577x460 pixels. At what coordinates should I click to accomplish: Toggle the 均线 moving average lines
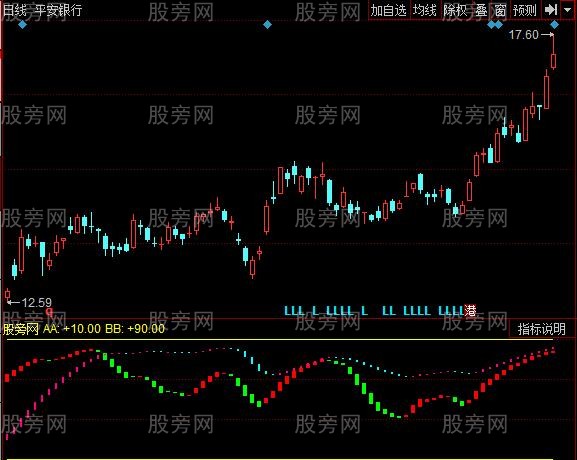425,10
